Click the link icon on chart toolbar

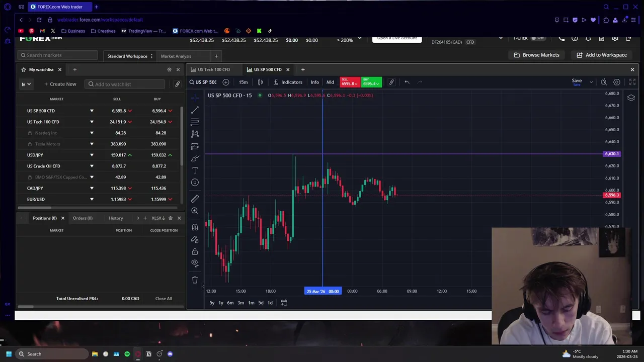coord(391,82)
